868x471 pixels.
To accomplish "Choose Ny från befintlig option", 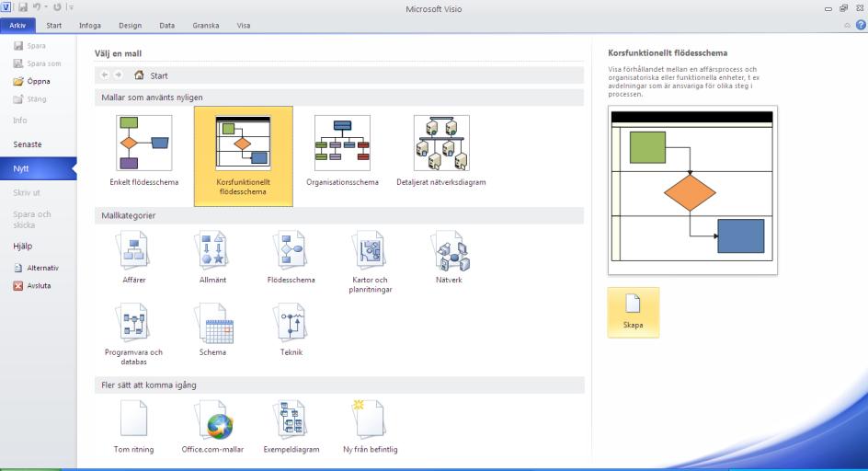I will tap(371, 427).
